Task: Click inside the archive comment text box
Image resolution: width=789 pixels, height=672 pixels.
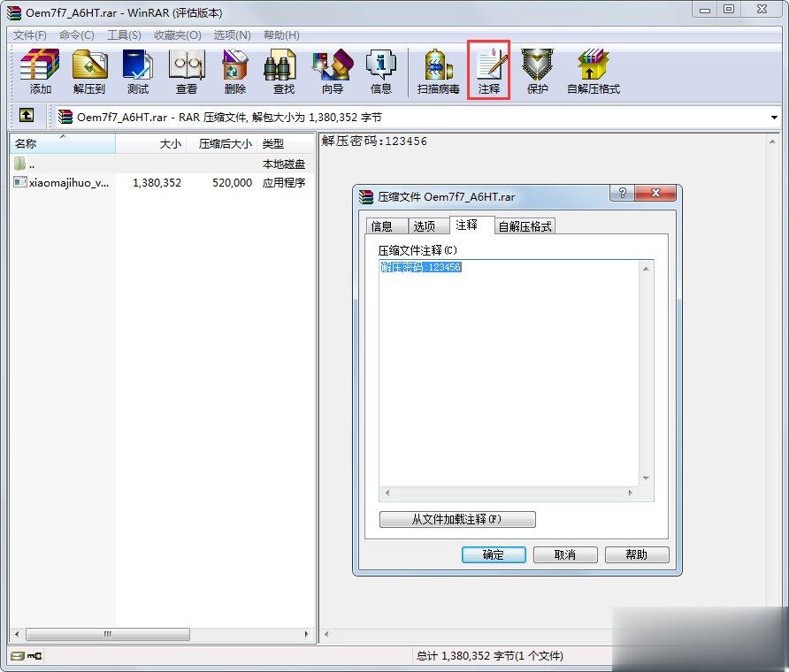Action: [509, 373]
